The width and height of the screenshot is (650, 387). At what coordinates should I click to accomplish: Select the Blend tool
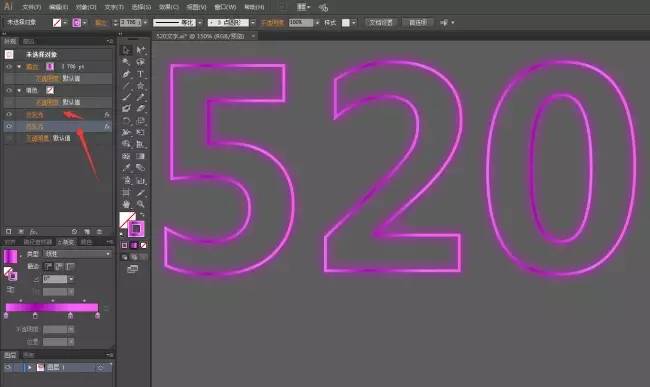[x=141, y=168]
